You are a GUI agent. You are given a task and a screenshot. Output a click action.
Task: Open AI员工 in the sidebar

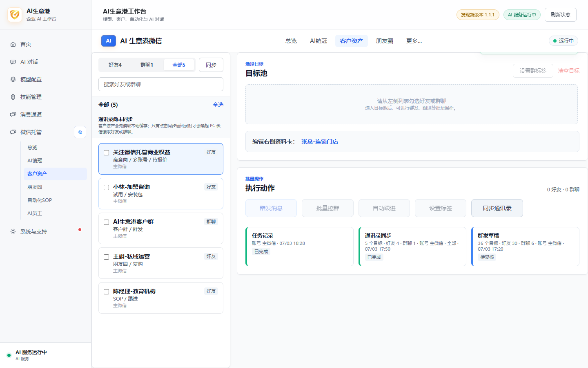click(55, 213)
